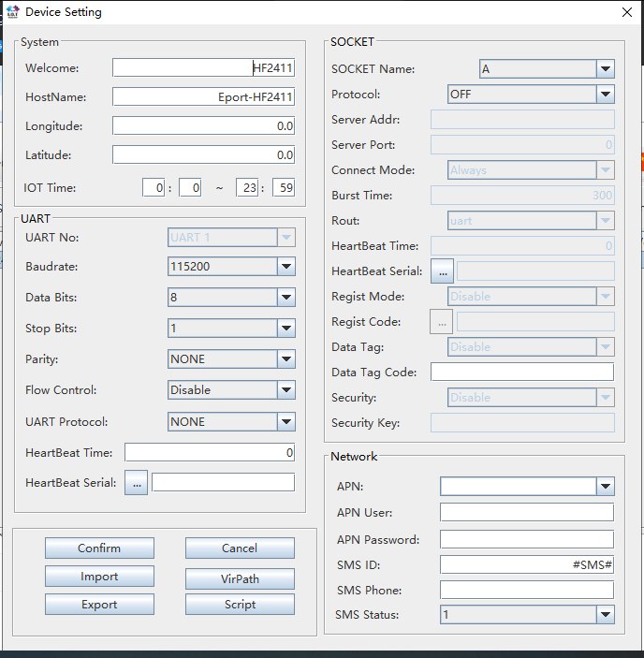Click the Cancel button
644x658 pixels.
[240, 548]
